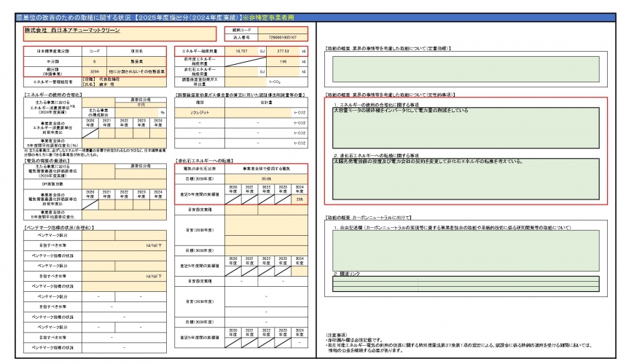Select the 目標(2030年度) 35.0% cell

pos(266,178)
